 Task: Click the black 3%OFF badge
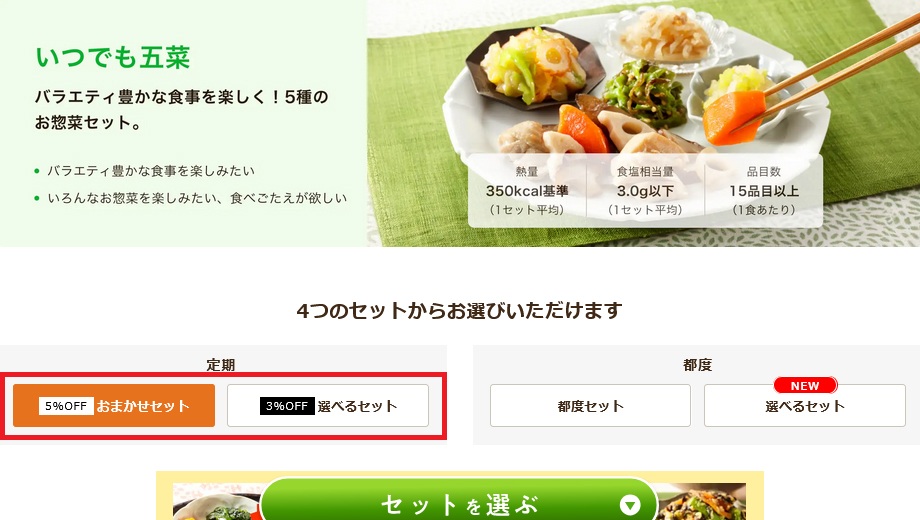[286, 406]
